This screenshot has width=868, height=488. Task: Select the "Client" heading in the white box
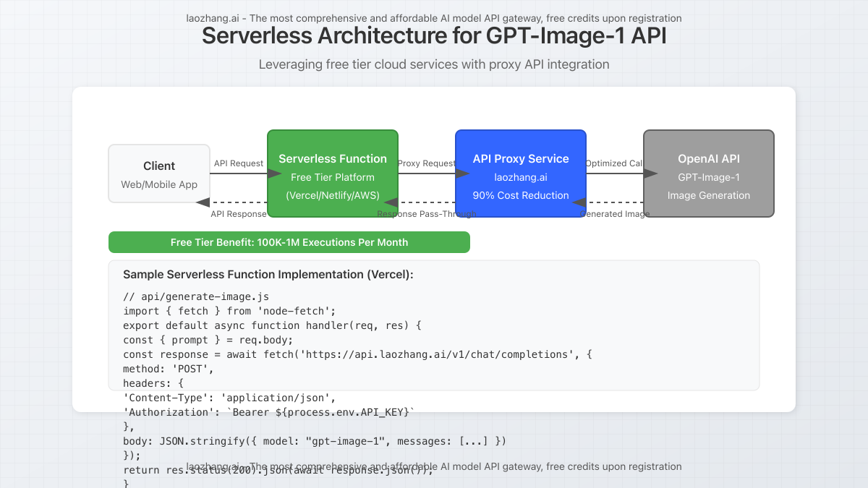click(159, 166)
